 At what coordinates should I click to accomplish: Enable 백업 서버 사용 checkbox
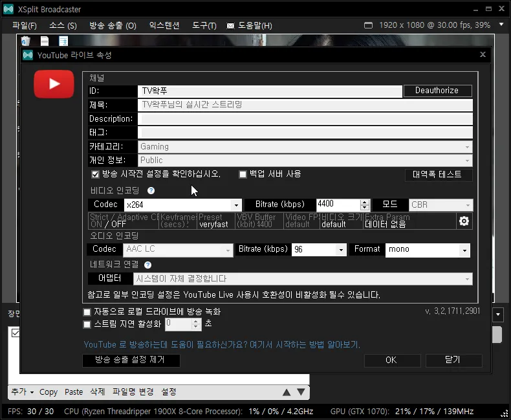coord(243,175)
